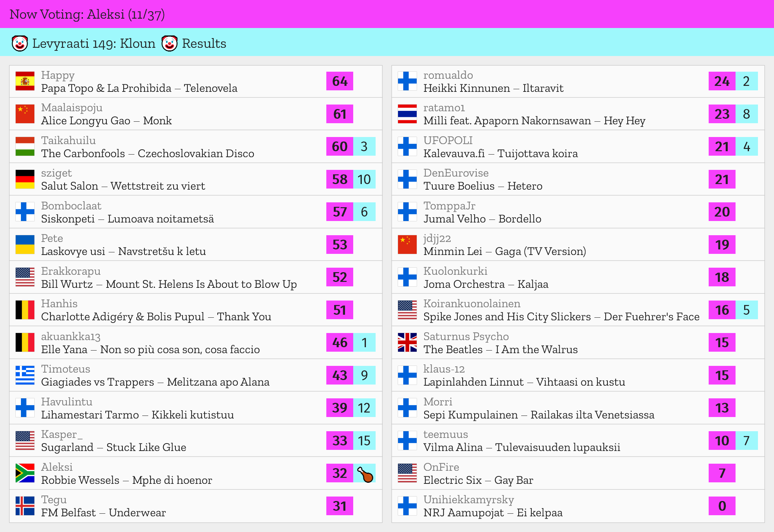
Task: Click the Iceland flag next to Tegu
Action: (25, 506)
